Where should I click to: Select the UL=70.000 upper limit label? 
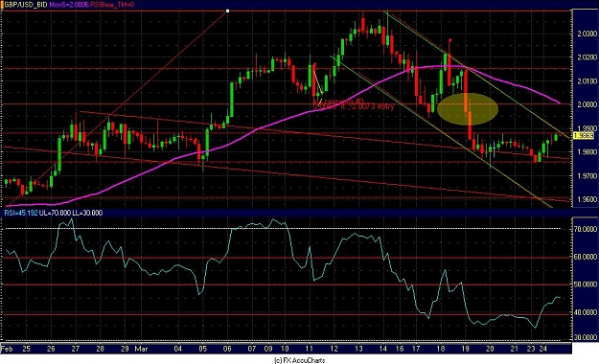(55, 213)
